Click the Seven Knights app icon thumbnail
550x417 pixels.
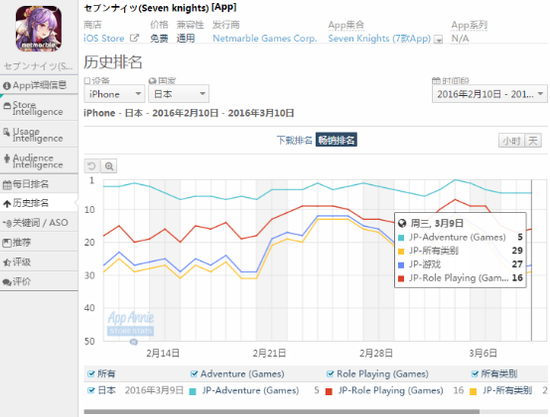(39, 29)
